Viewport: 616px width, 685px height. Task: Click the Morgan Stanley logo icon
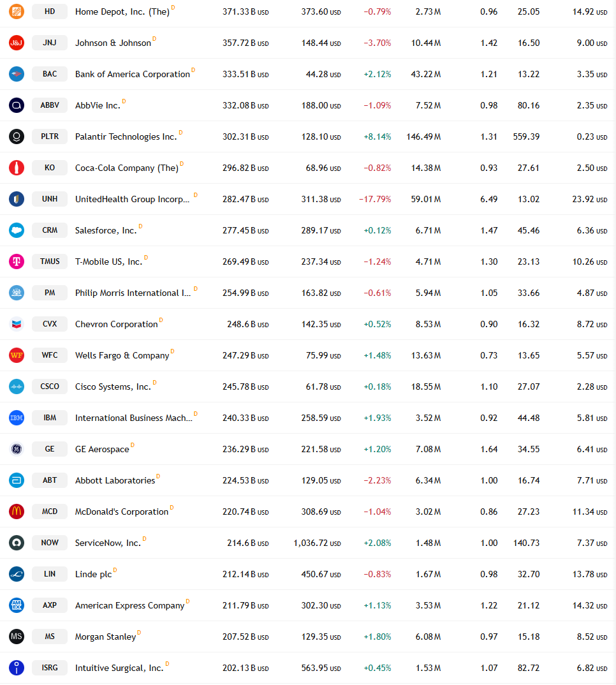[17, 636]
